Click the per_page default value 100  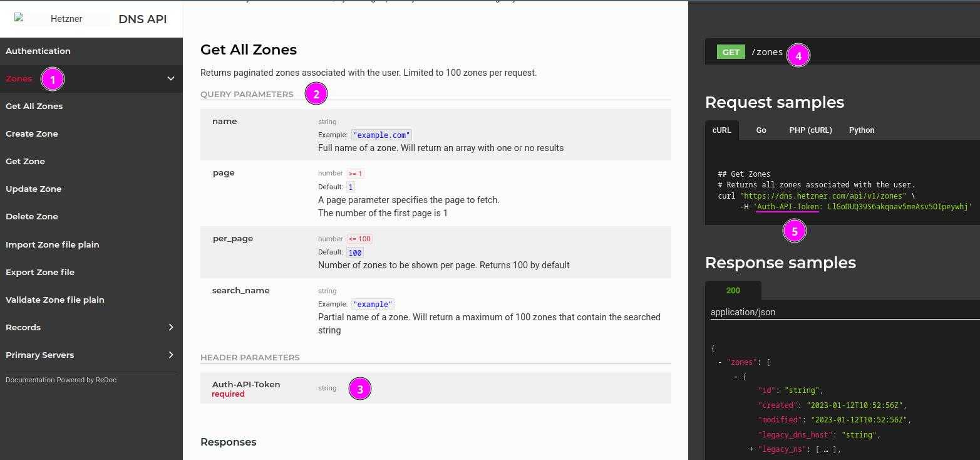tap(355, 253)
